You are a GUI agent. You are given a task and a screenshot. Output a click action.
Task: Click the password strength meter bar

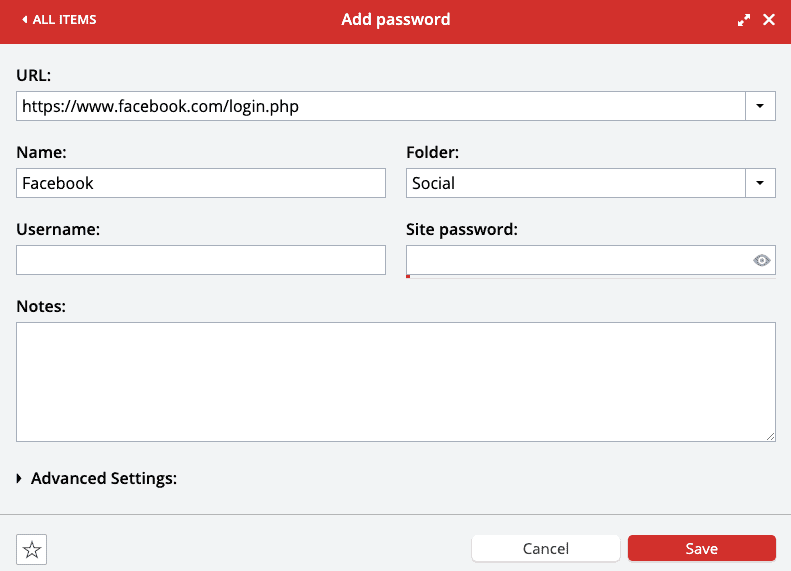click(591, 277)
